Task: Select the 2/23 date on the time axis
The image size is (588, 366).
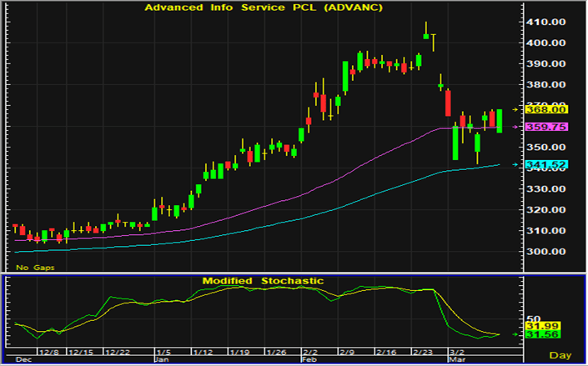Action: 423,353
